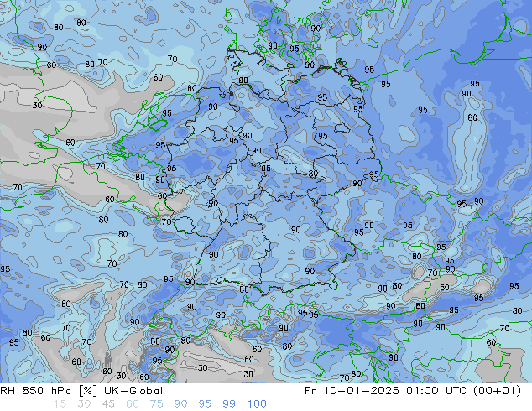Select the 99 value in the colour legend
The image size is (532, 411).
click(x=229, y=404)
